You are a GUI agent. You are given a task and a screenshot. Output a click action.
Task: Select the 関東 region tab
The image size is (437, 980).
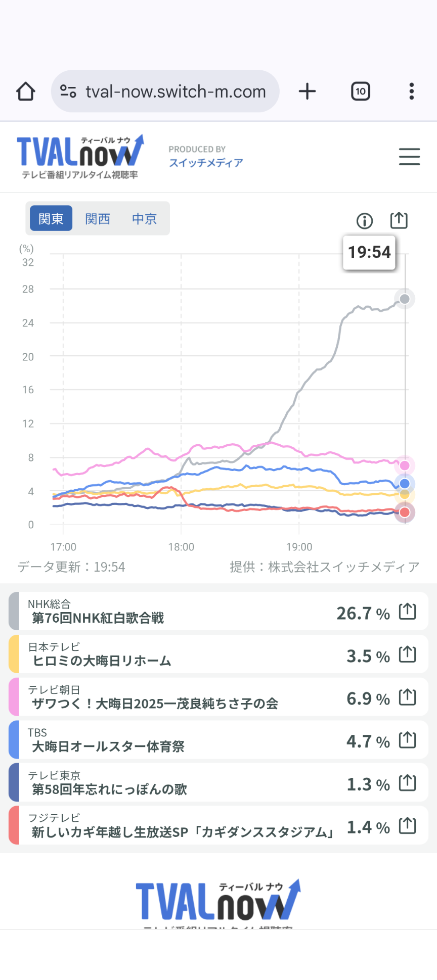click(51, 219)
